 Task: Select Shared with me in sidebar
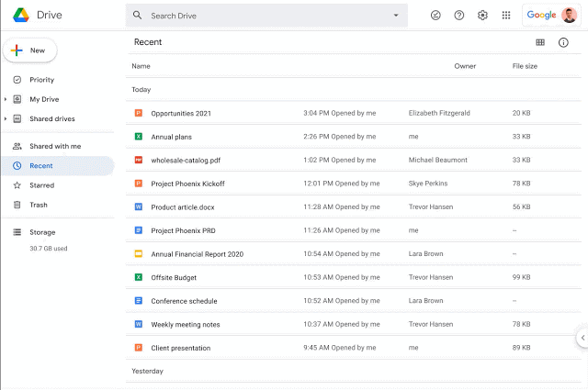click(x=54, y=146)
